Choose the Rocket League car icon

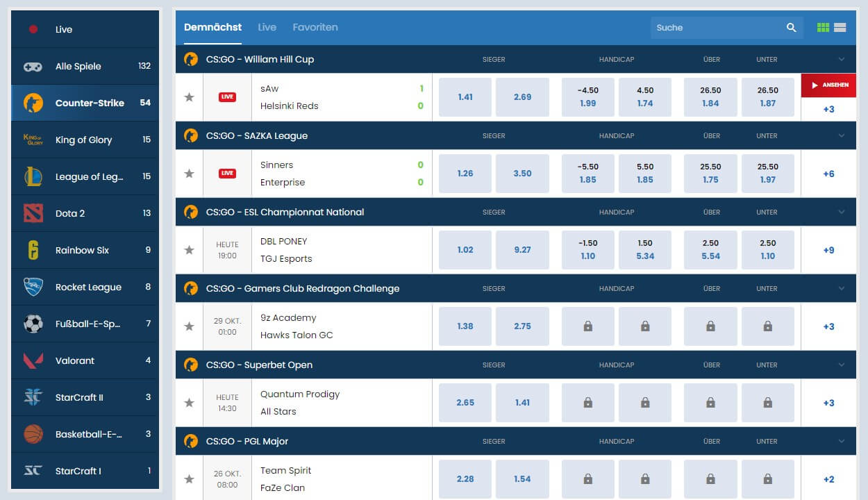coord(33,287)
